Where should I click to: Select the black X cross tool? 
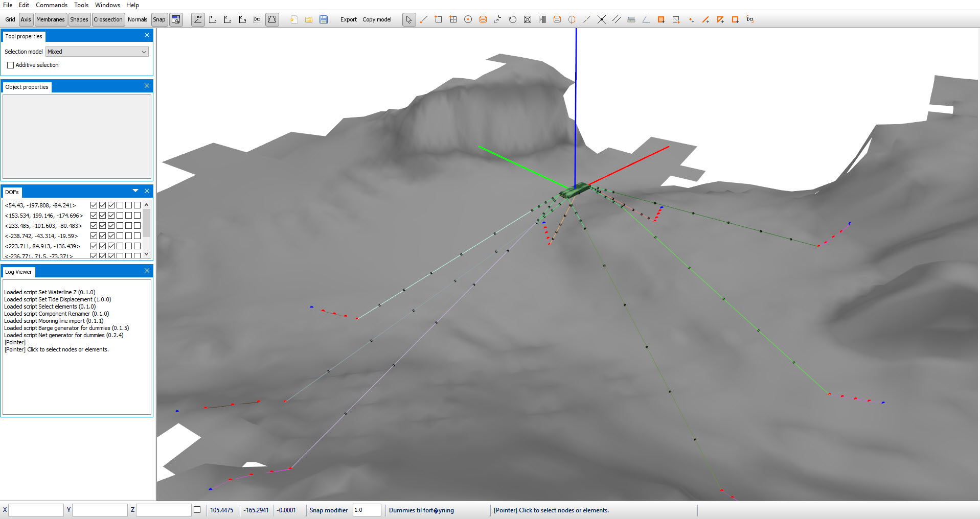602,19
